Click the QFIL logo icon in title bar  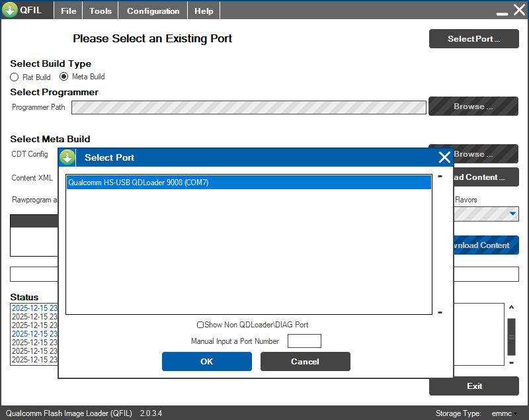point(10,11)
